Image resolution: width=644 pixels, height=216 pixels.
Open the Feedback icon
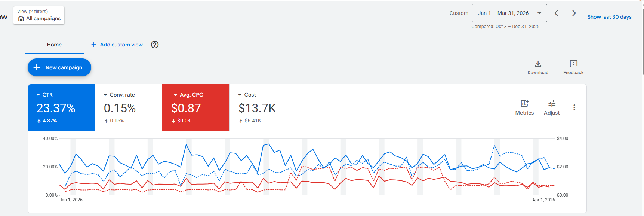click(573, 64)
